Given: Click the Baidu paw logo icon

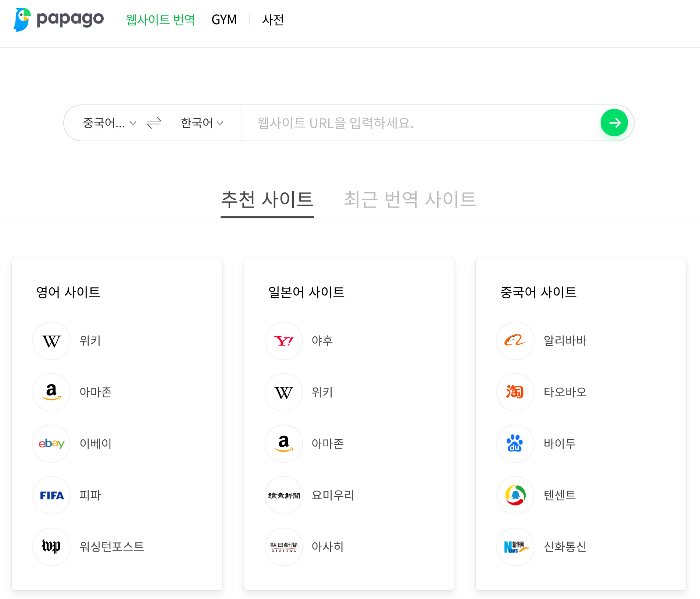Looking at the screenshot, I should [x=515, y=444].
